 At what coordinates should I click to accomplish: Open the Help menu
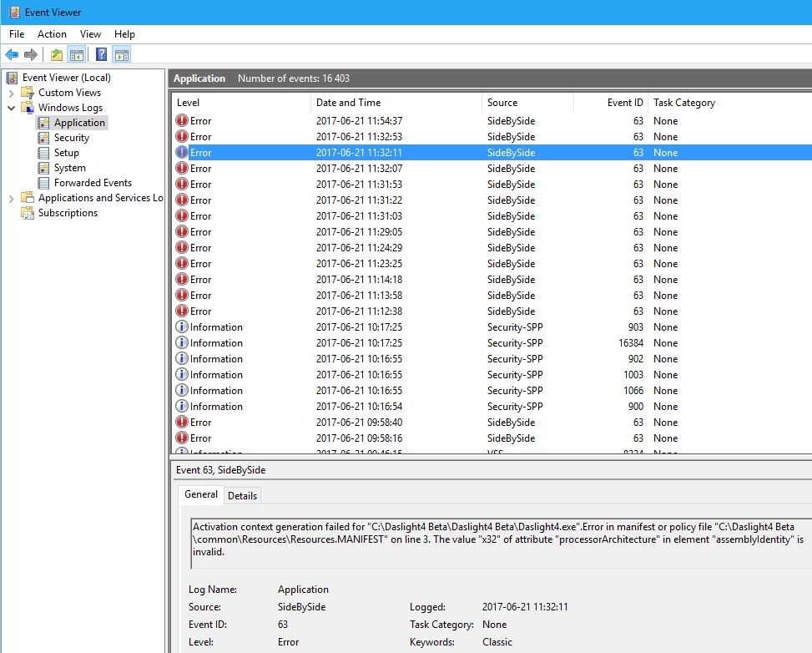tap(124, 34)
